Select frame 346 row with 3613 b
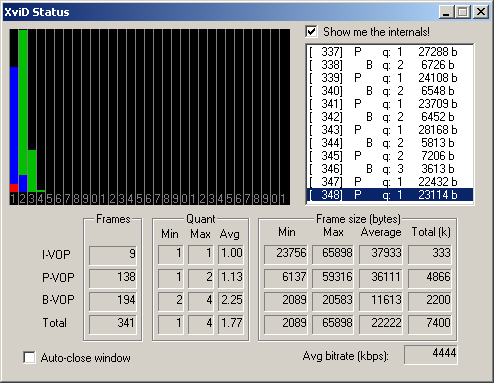Screen dimensions: 494x383 (x=389, y=169)
